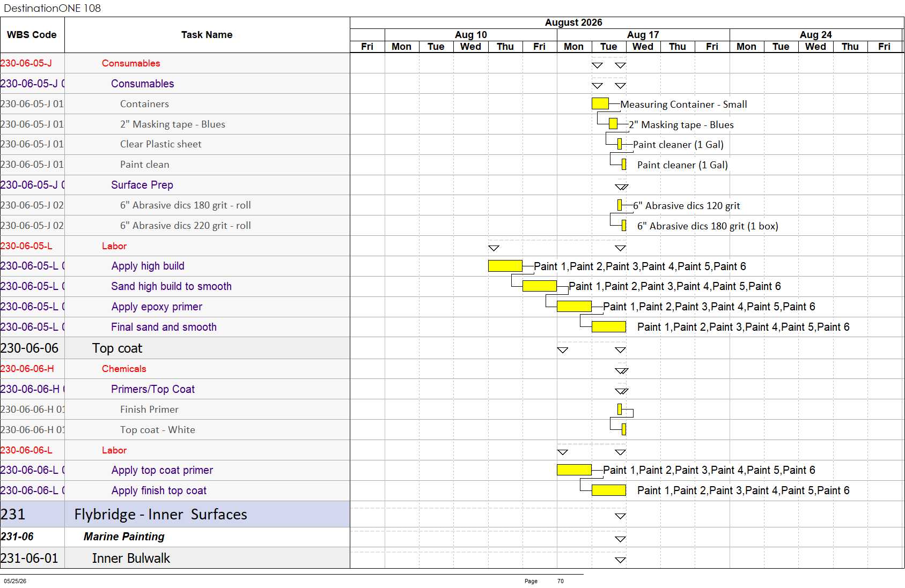
Task: Click the WBS Code column header
Action: click(32, 35)
